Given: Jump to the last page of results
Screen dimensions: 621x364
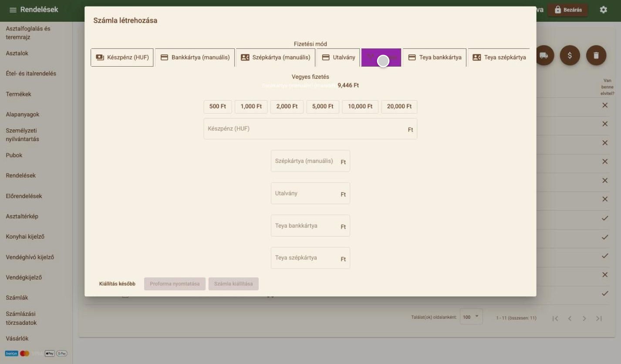Looking at the screenshot, I should [x=599, y=318].
